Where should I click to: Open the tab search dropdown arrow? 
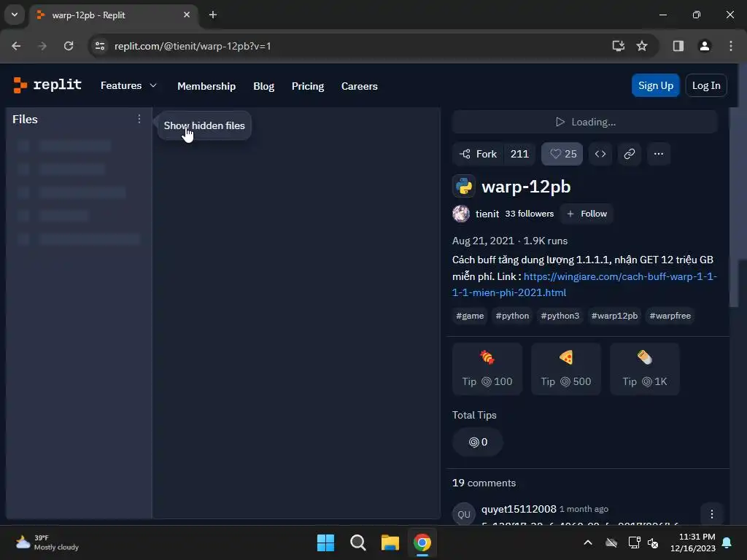click(15, 15)
